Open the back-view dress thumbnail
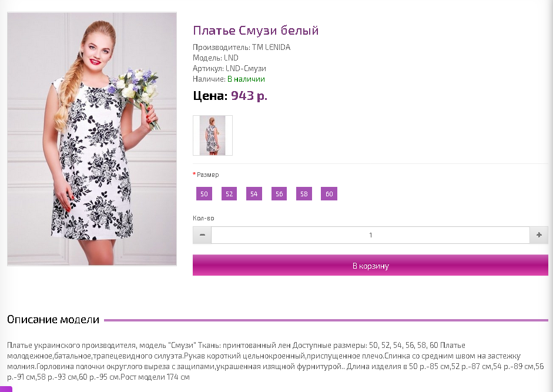This screenshot has width=553, height=392. 213,136
